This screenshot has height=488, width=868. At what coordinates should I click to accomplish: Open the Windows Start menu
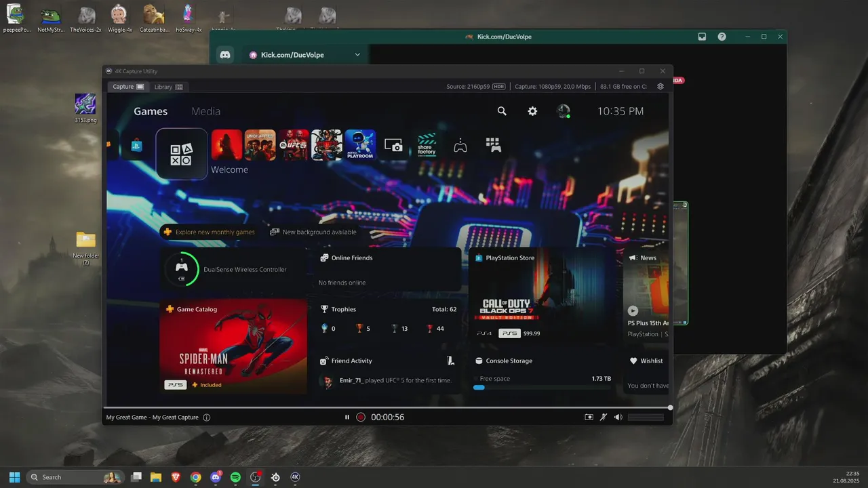pyautogui.click(x=14, y=477)
